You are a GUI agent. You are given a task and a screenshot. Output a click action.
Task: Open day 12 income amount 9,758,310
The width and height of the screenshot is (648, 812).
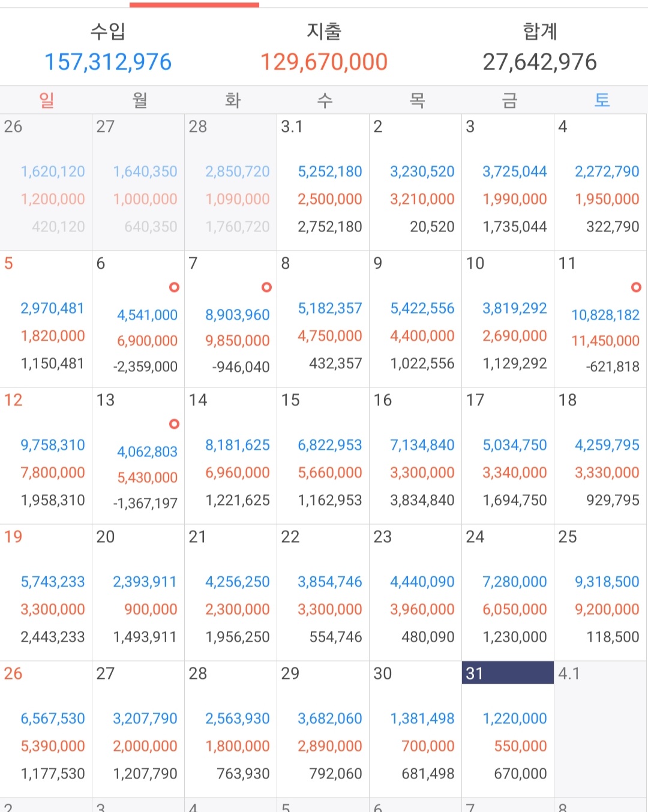point(53,445)
